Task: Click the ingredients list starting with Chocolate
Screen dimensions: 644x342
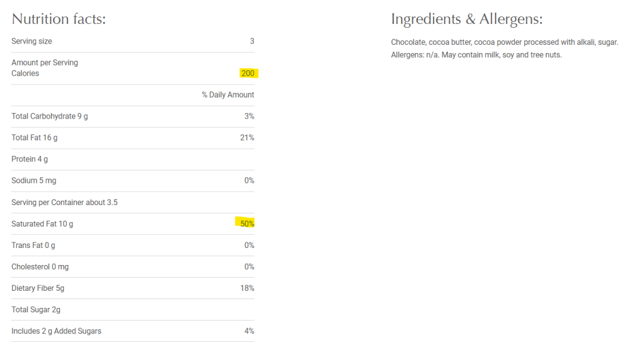Action: click(x=504, y=42)
